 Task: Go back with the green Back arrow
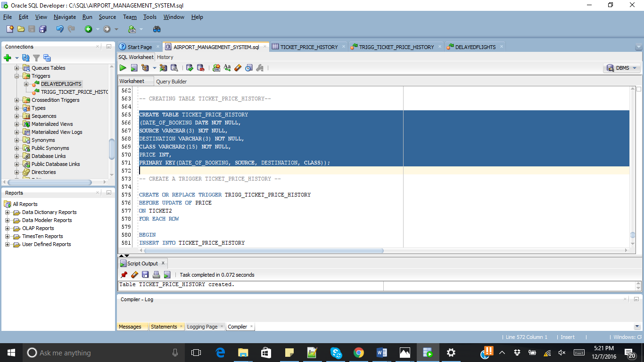point(88,29)
